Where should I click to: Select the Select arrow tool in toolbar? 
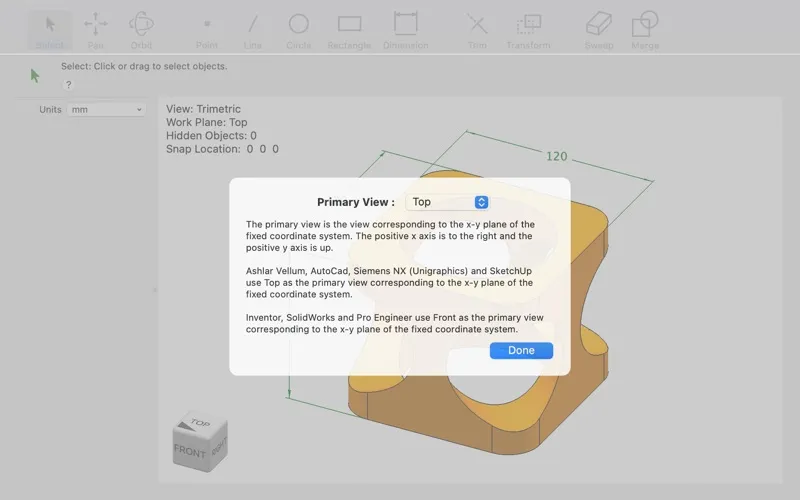(x=49, y=31)
